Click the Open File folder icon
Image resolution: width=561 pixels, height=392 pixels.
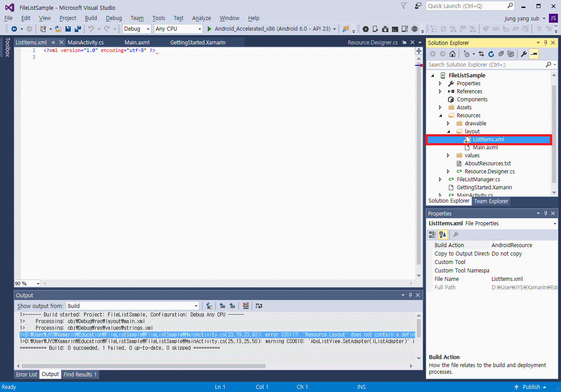(x=58, y=29)
